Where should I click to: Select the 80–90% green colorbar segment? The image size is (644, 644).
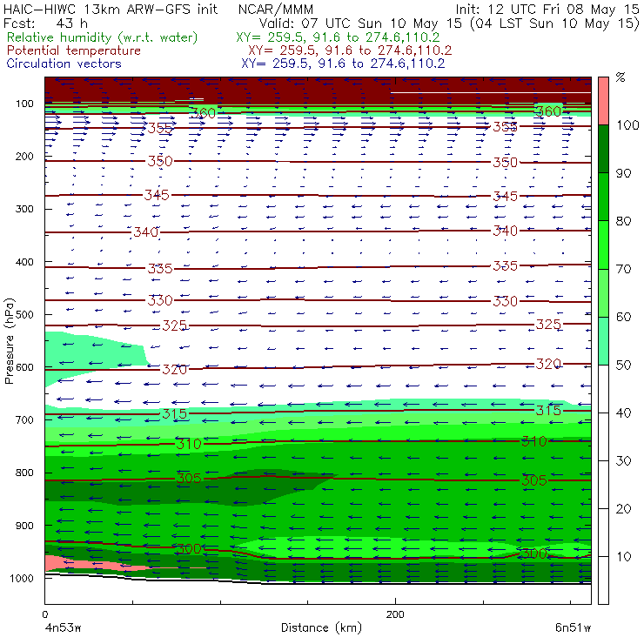(603, 197)
